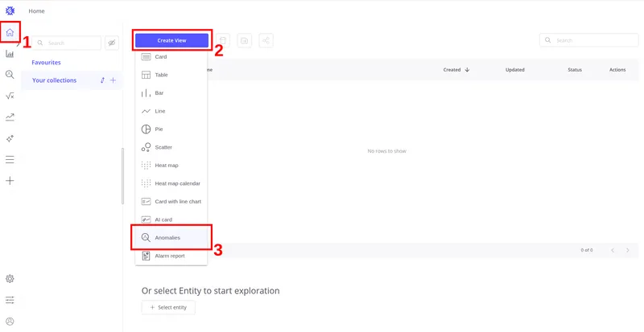The image size is (644, 332).
Task: Click the delete trash toolbar icon
Action: point(223,40)
